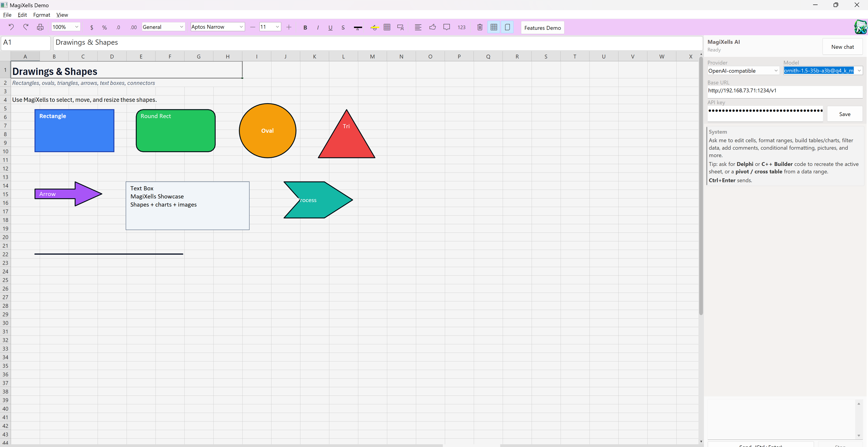Open the View menu
The height and width of the screenshot is (447, 868).
62,15
